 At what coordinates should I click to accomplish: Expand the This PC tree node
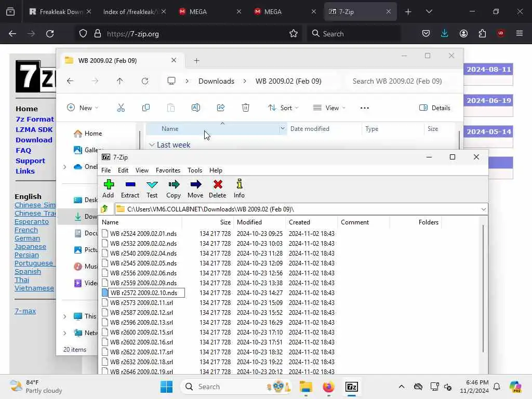[65, 316]
